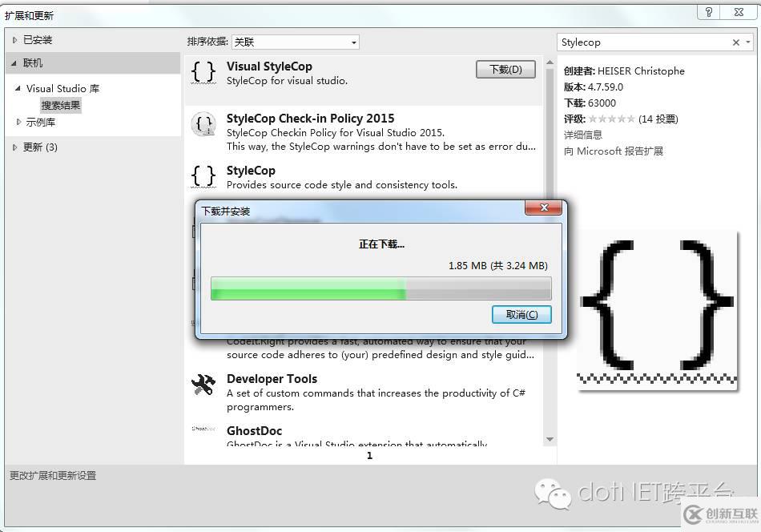Expand the 示例库 node
Image resolution: width=761 pixels, height=532 pixels.
click(18, 122)
